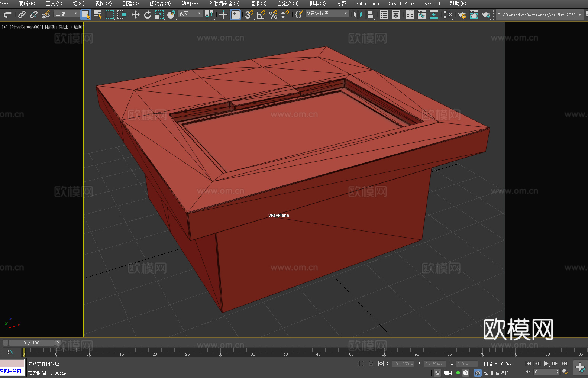Open selection filter dropdown 全部

click(66, 13)
